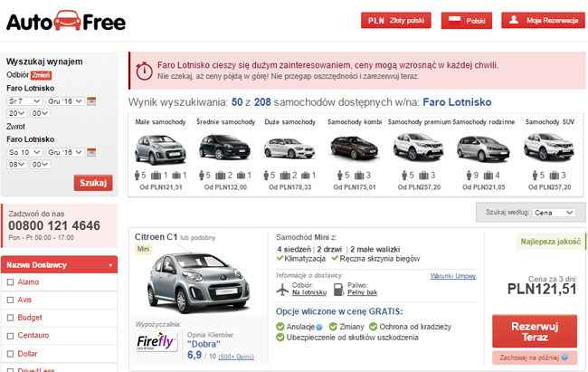Viewport: 588px width, 372px height.
Task: Open PLN Złoty polski currency selector
Action: [x=396, y=20]
